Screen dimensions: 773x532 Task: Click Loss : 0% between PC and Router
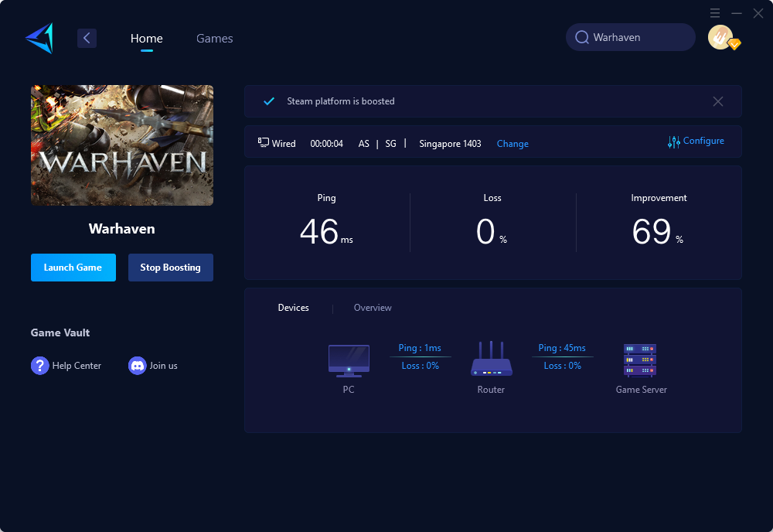point(420,366)
